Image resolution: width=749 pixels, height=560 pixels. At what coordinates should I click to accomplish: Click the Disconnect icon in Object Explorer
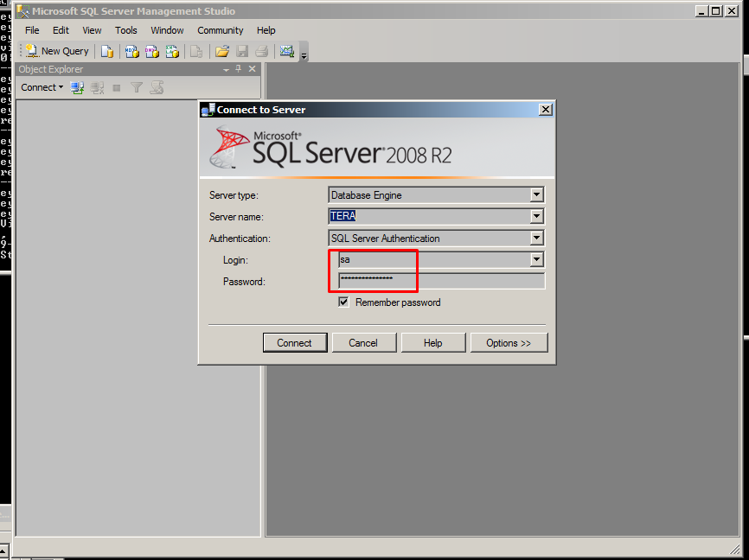tap(98, 87)
